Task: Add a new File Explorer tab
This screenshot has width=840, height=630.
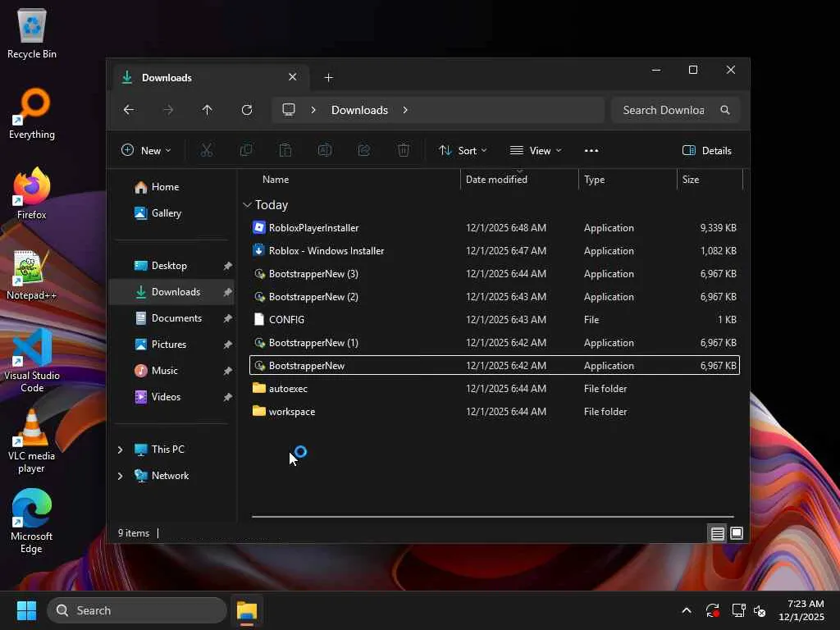Action: coord(329,78)
